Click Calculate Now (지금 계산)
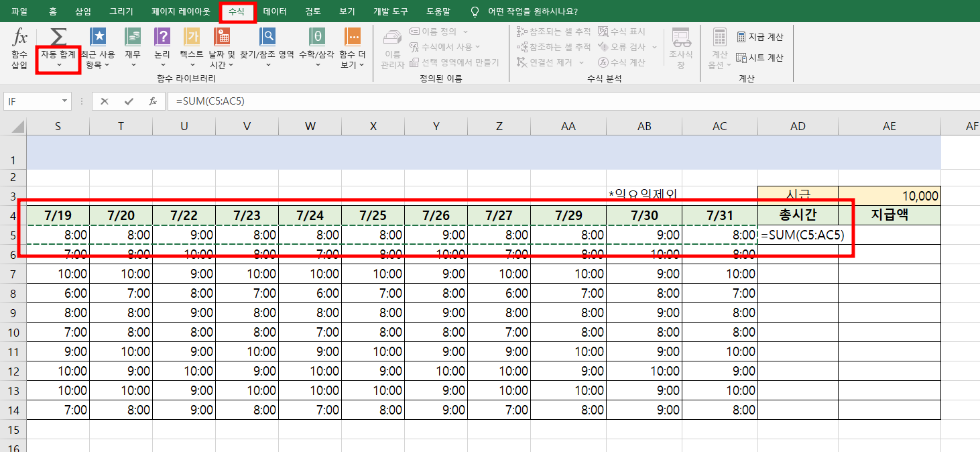The width and height of the screenshot is (980, 452). [x=760, y=37]
